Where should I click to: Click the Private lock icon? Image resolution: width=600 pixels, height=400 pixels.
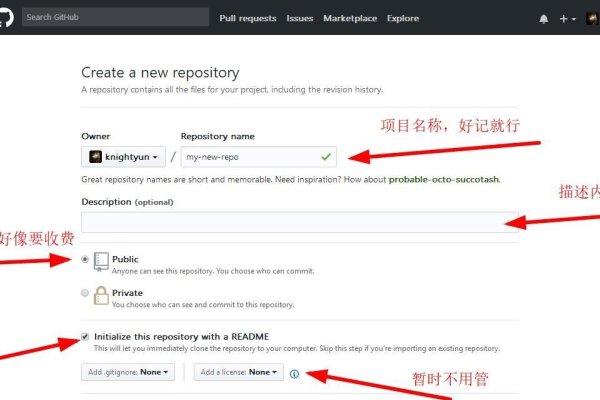coord(101,296)
